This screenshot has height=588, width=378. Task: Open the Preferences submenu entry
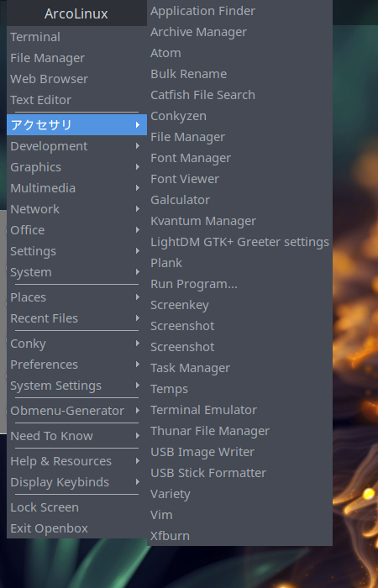click(77, 364)
